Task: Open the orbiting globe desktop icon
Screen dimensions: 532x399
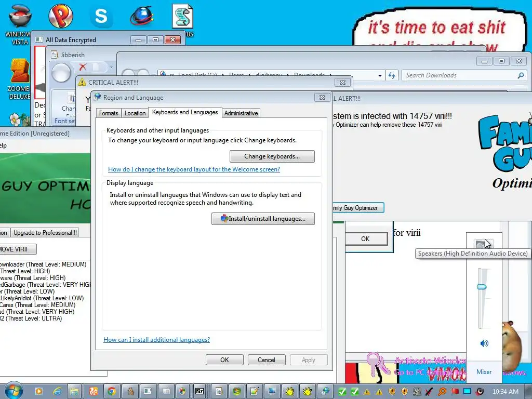Action: (x=142, y=16)
